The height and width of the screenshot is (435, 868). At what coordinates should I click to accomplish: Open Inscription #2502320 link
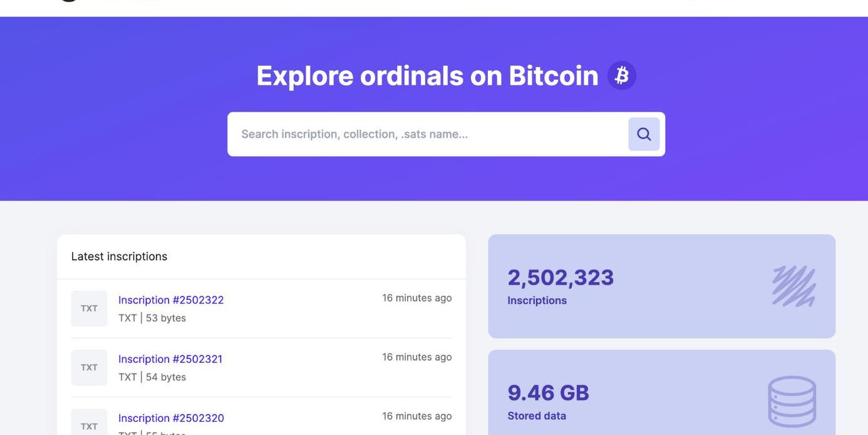[171, 418]
